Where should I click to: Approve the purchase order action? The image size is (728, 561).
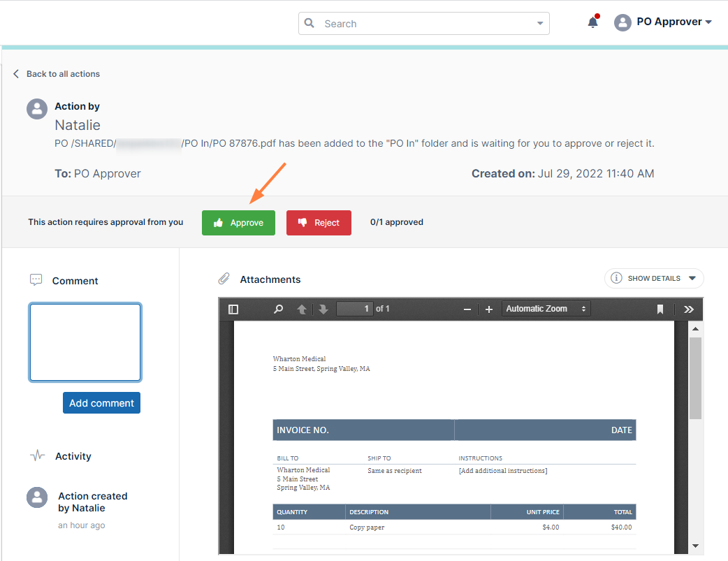[x=238, y=223]
